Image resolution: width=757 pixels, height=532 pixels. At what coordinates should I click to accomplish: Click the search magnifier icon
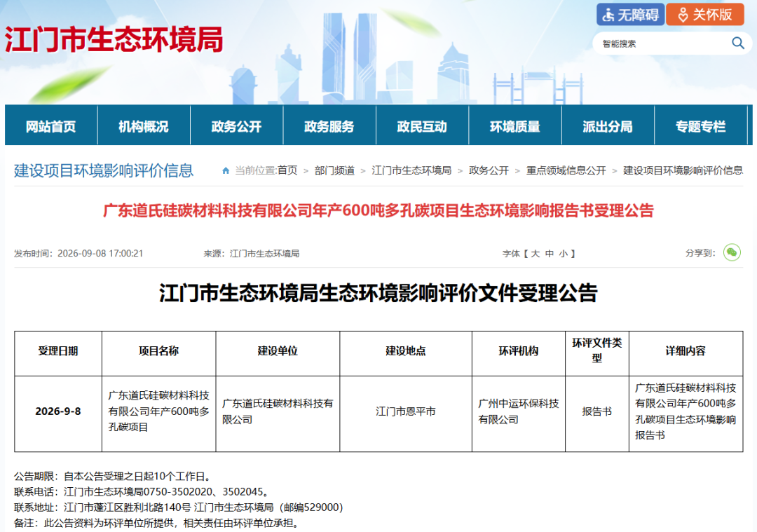[737, 43]
